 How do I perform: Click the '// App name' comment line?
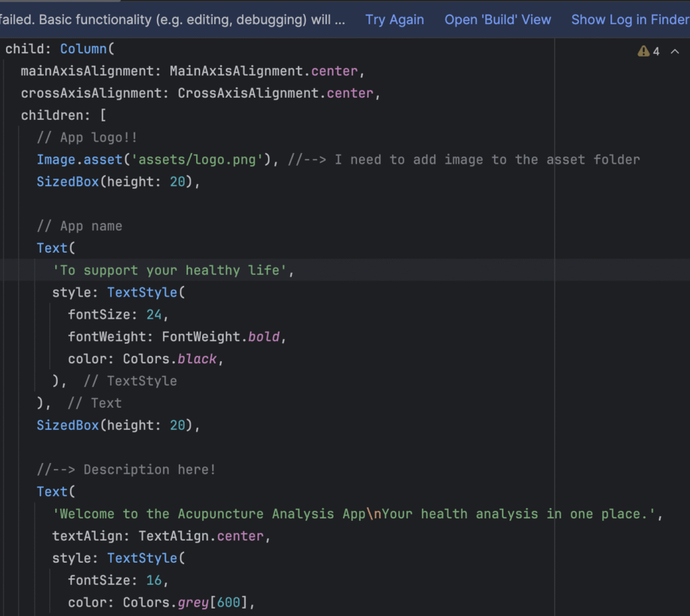tap(80, 226)
